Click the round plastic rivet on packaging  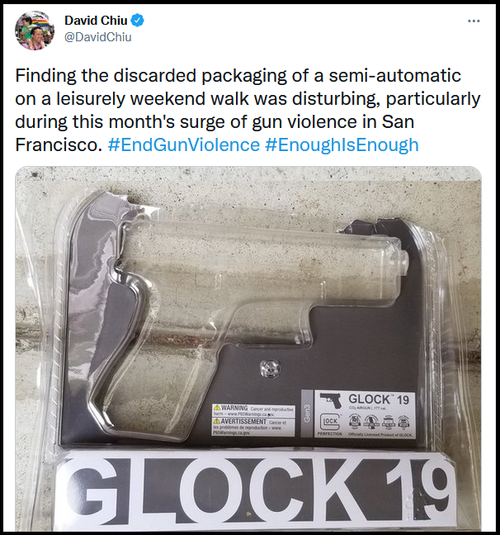[x=270, y=369]
